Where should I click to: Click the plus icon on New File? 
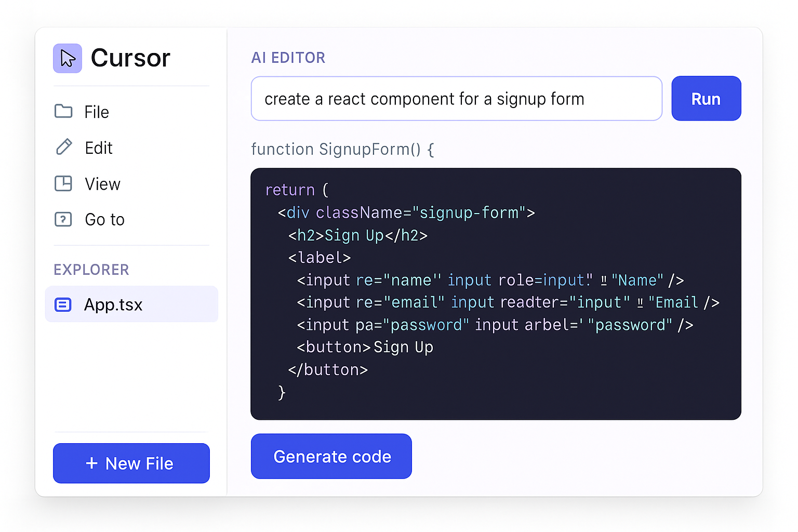(x=92, y=463)
